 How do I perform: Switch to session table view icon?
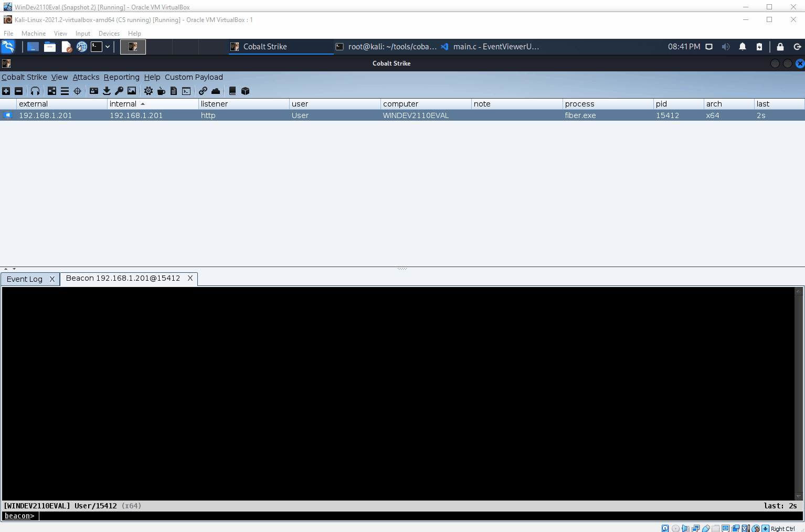point(65,91)
